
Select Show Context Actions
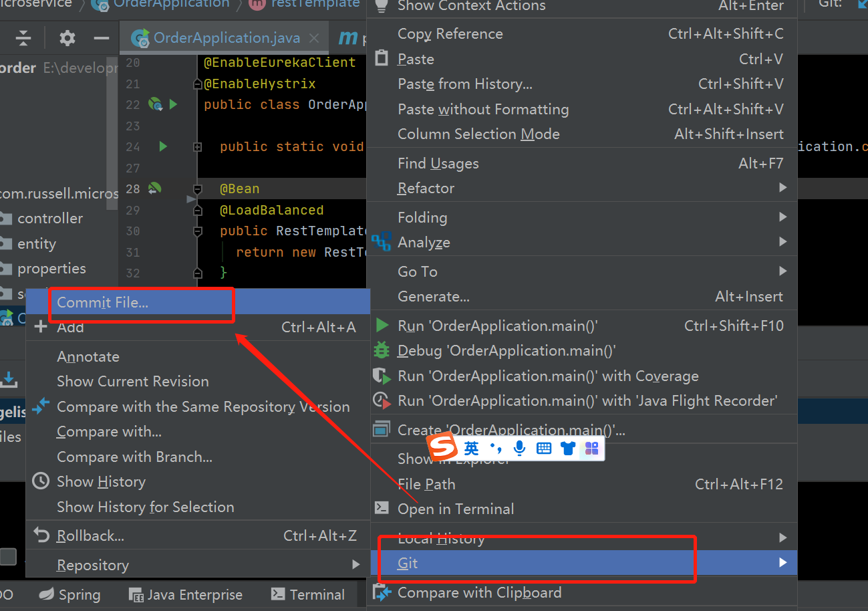[584, 6]
